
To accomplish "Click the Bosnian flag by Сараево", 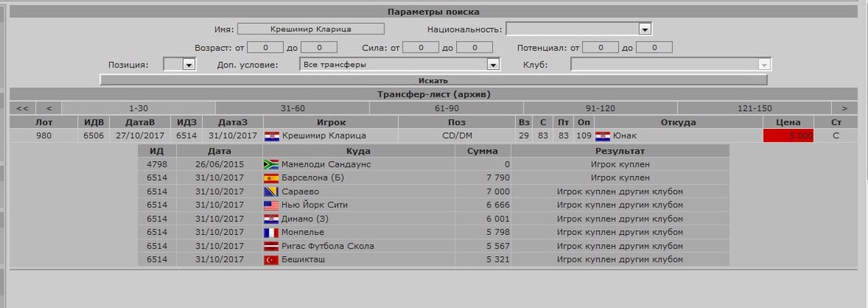I will (271, 192).
